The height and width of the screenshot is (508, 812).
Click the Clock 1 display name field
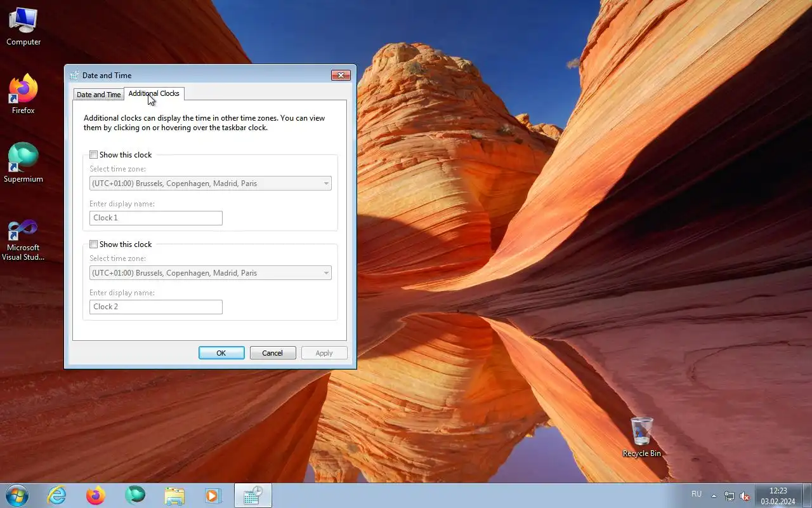point(156,218)
